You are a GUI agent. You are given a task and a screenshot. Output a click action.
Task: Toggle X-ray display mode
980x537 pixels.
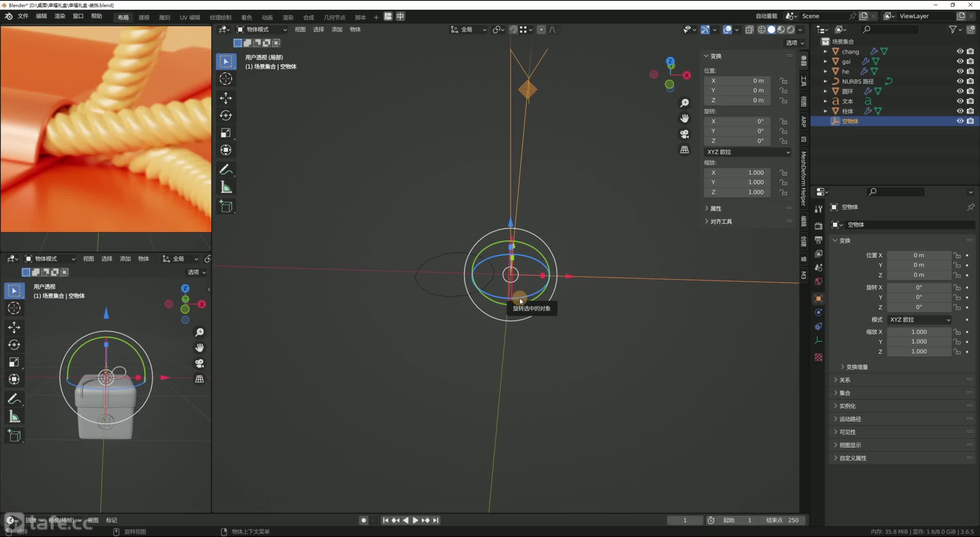pyautogui.click(x=749, y=29)
